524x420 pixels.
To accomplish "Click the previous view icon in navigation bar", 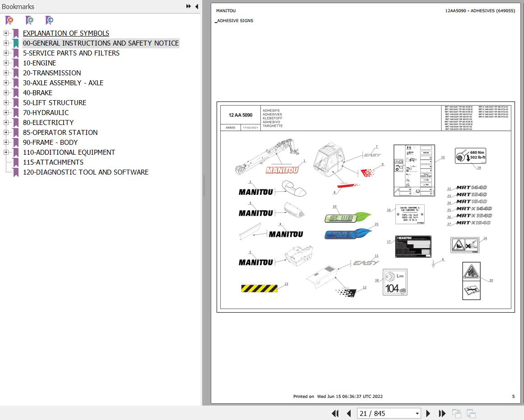I will [x=456, y=413].
